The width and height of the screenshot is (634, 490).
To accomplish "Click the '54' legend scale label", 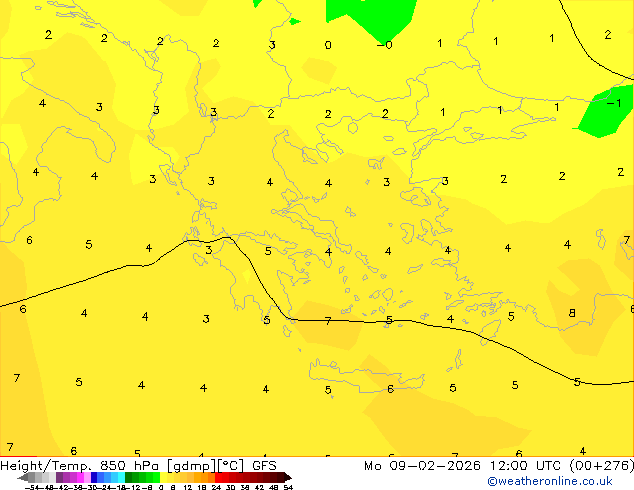I will point(288,487).
